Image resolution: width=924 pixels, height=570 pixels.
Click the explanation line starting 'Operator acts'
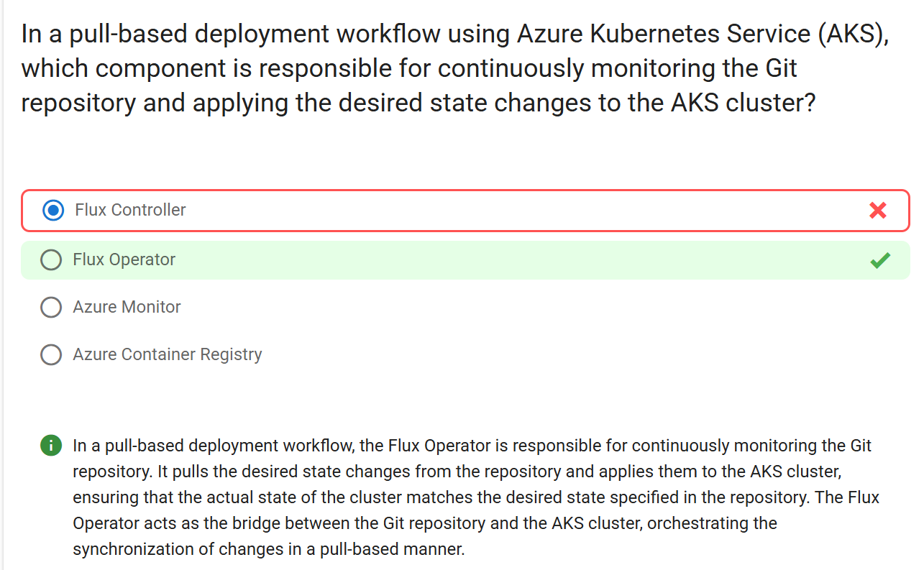(425, 523)
